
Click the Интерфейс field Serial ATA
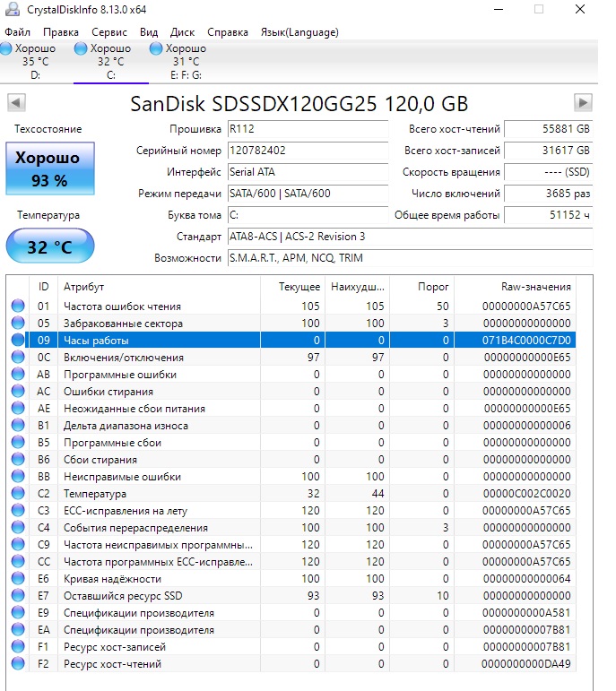[308, 172]
